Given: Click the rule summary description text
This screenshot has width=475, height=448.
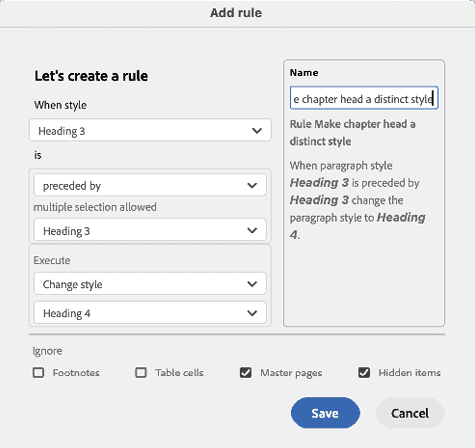Looking at the screenshot, I should pos(357,200).
